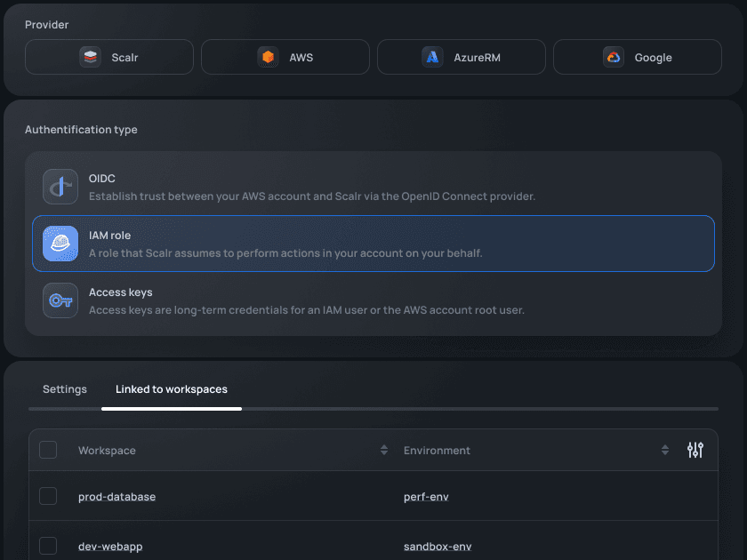
Task: Click the OIDC connect icon
Action: (60, 187)
